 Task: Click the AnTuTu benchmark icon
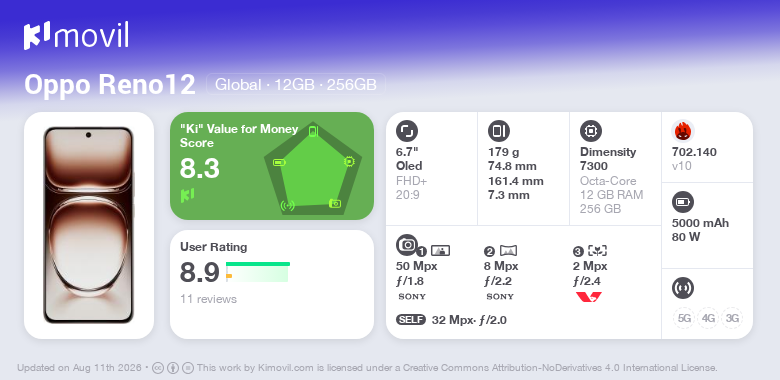(682, 131)
